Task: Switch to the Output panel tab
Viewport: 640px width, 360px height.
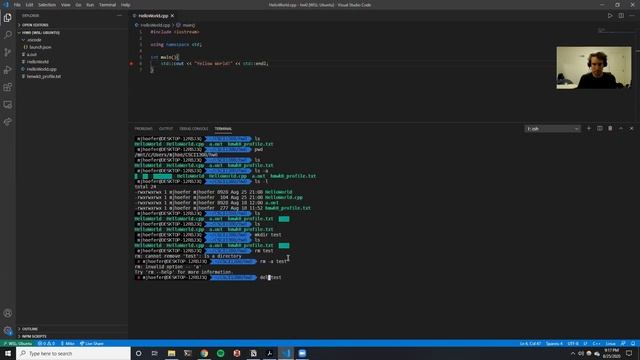Action: click(166, 129)
